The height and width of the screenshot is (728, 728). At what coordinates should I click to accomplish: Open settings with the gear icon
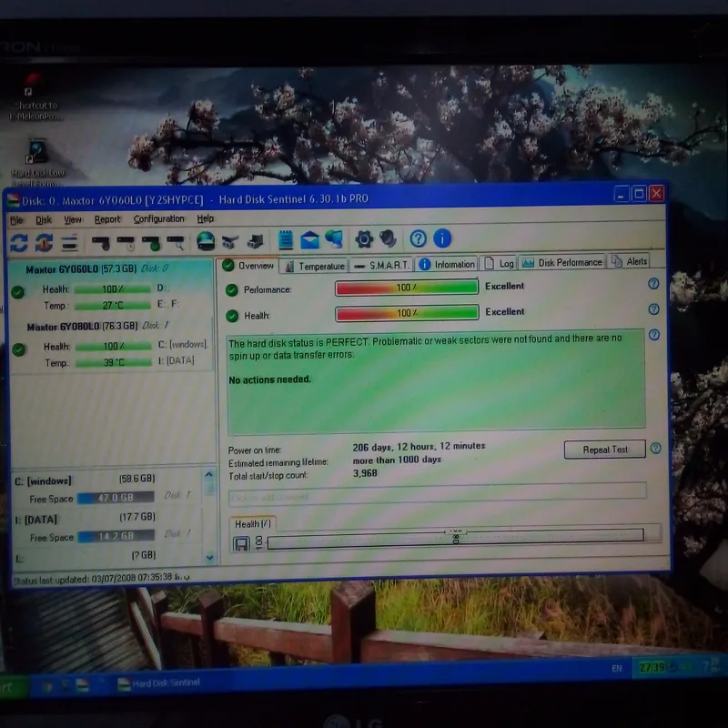click(x=364, y=239)
